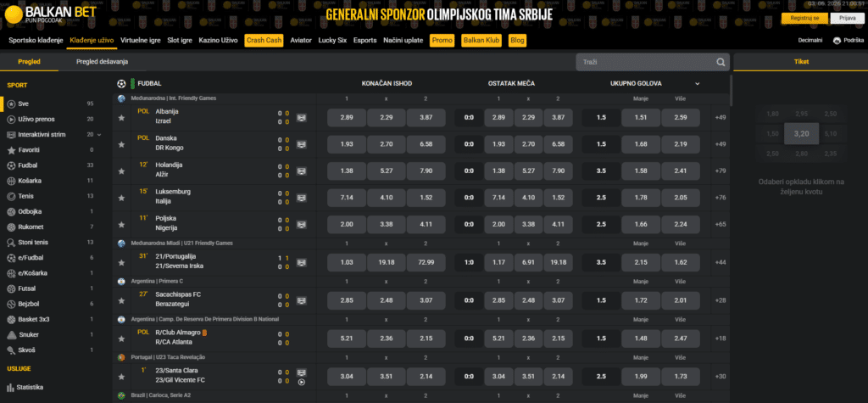Favorite the Holandija vs Alžir star

click(121, 171)
